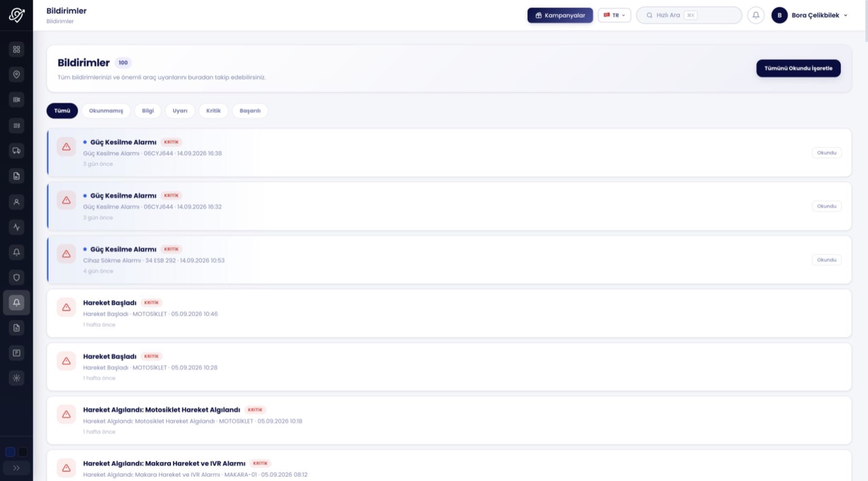This screenshot has height=481, width=868.
Task: Open the person/drivers icon in the sidebar
Action: pos(16,202)
